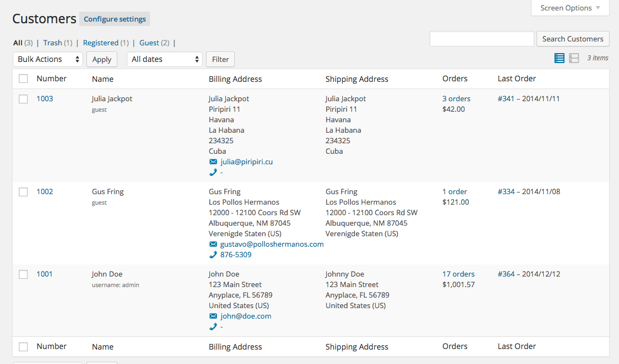Click the Apply button
This screenshot has height=364, width=619.
[x=101, y=59]
